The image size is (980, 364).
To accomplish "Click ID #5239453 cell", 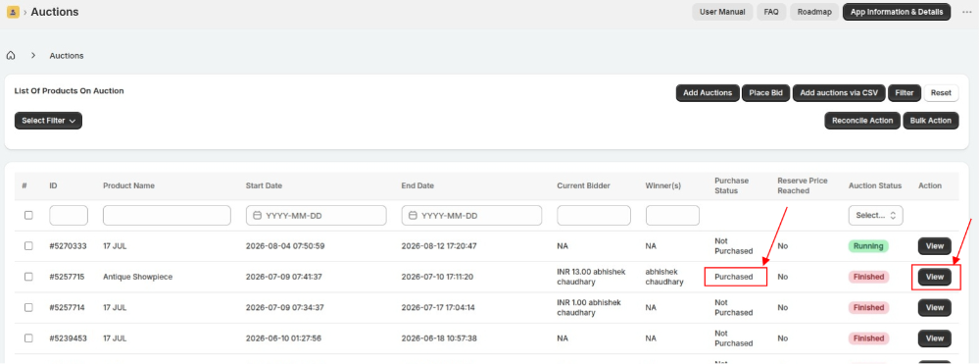I will [69, 338].
